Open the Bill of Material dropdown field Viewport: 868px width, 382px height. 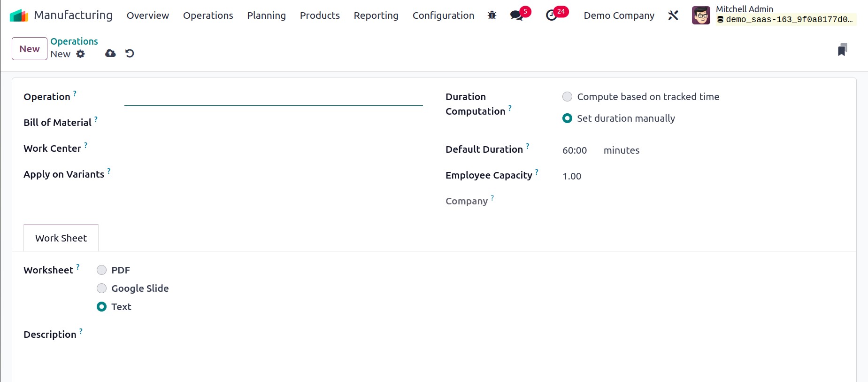click(273, 123)
